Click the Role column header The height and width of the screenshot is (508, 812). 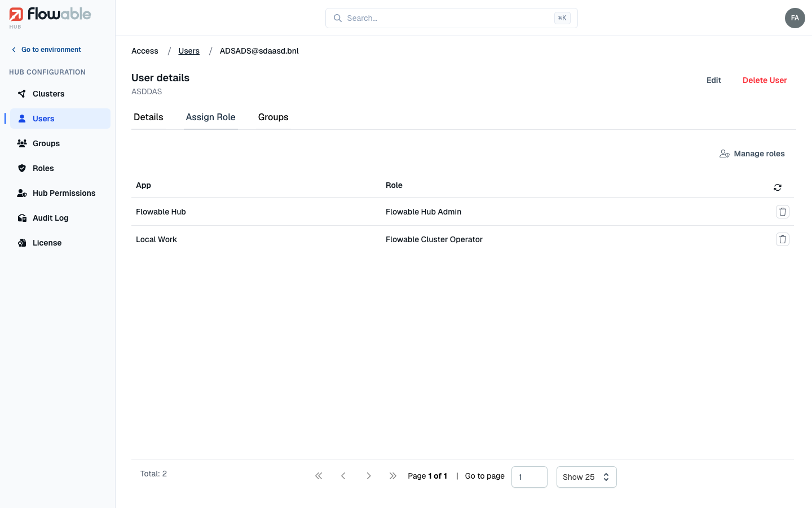[x=394, y=185]
